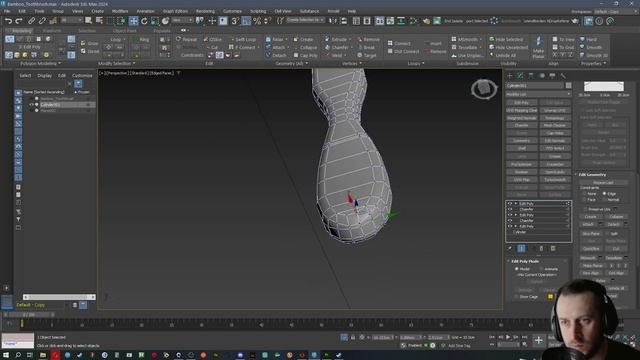This screenshot has width=640, height=360.
Task: Open the Graph Editors menu
Action: point(175,11)
